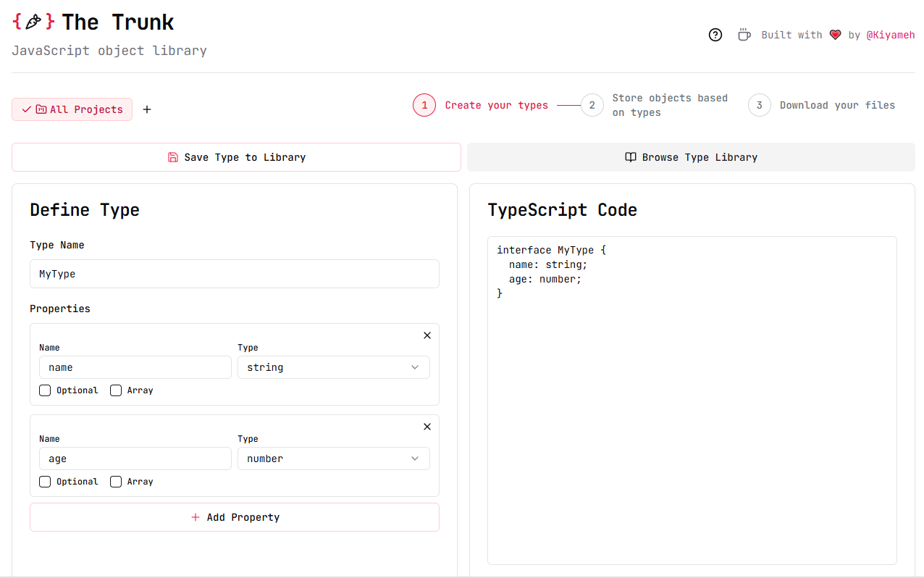The width and height of the screenshot is (924, 578).
Task: Go to step 2 Store objects based on types
Action: pyautogui.click(x=655, y=105)
